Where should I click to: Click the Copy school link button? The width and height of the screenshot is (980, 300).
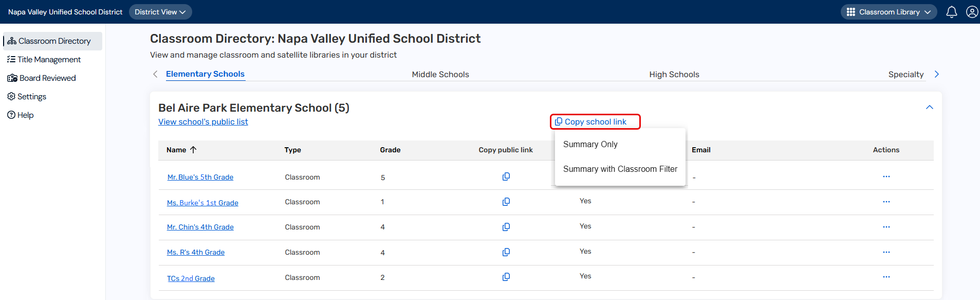tap(595, 122)
